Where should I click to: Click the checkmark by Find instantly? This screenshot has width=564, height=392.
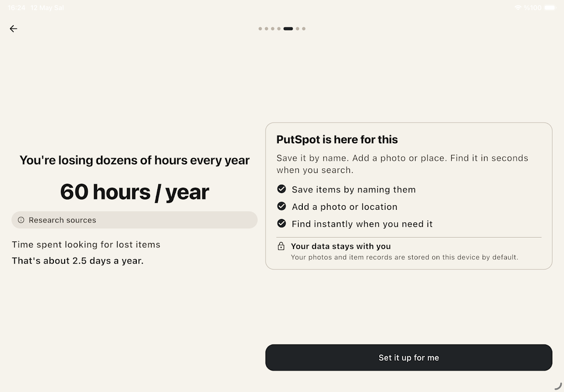282,223
